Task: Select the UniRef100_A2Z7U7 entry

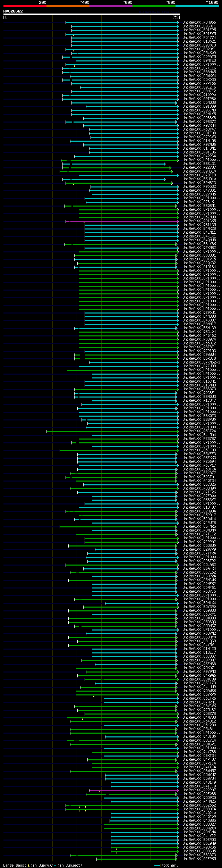Action: point(199,168)
